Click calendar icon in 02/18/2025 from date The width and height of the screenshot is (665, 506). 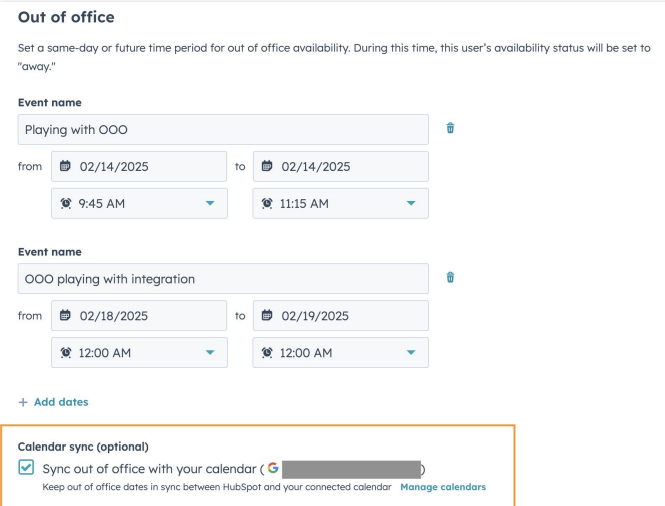(x=65, y=316)
